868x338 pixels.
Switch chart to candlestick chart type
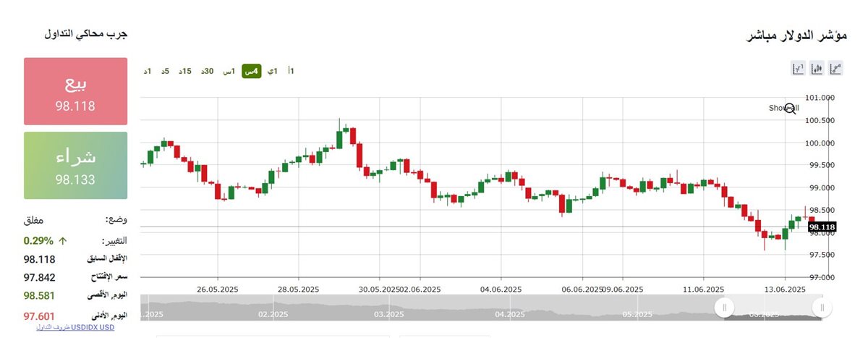pos(817,69)
